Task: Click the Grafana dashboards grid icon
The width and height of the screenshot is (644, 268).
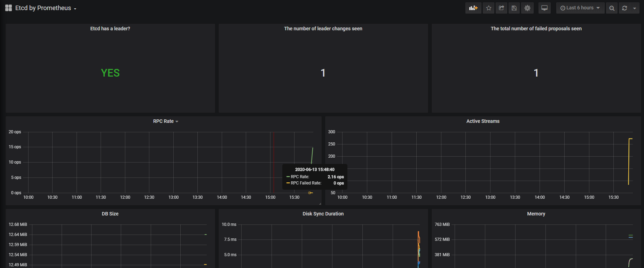Action: point(9,8)
